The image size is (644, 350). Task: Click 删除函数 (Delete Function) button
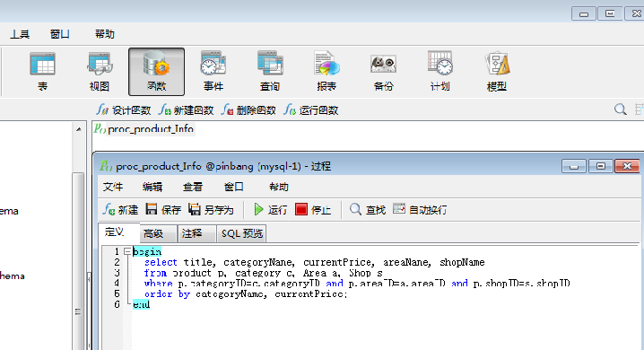pyautogui.click(x=248, y=110)
